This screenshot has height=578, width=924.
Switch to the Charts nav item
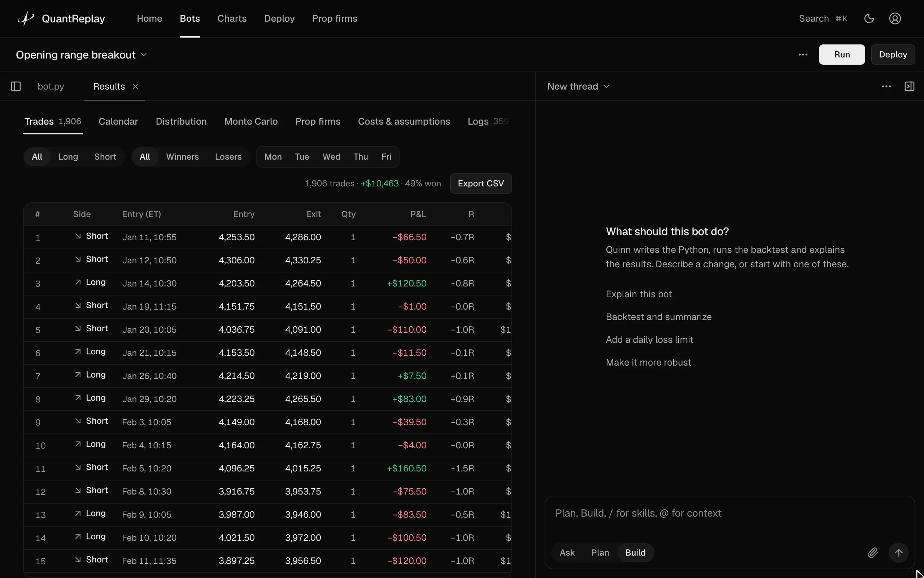coord(232,18)
